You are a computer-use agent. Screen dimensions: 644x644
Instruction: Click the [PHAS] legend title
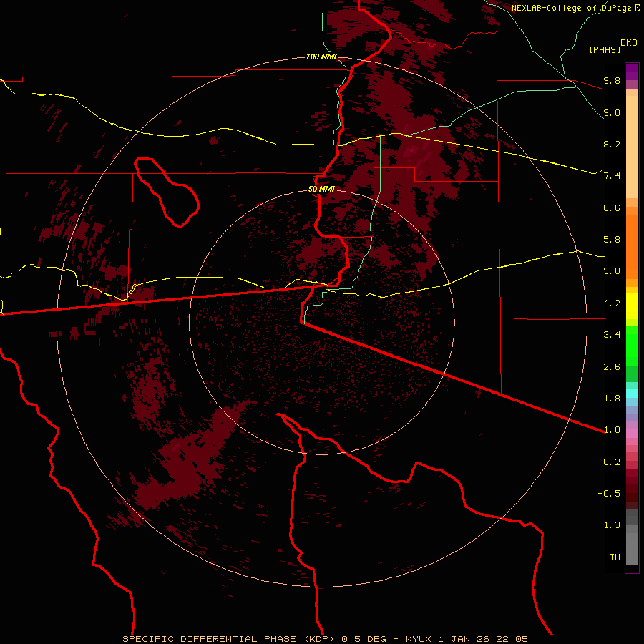tap(605, 49)
